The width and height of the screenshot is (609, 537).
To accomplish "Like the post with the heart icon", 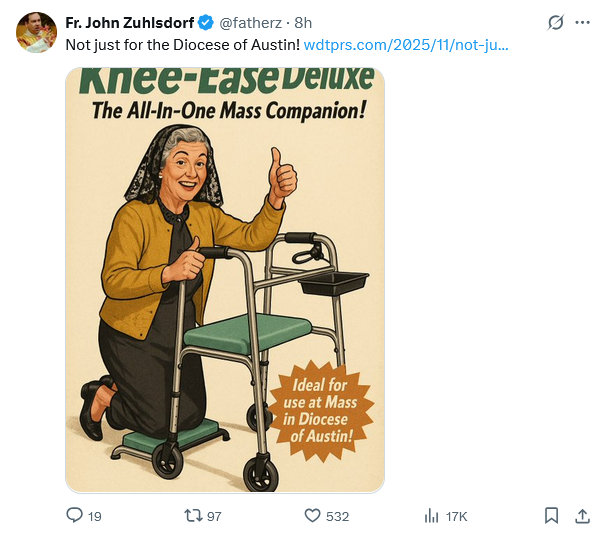I will 312,516.
